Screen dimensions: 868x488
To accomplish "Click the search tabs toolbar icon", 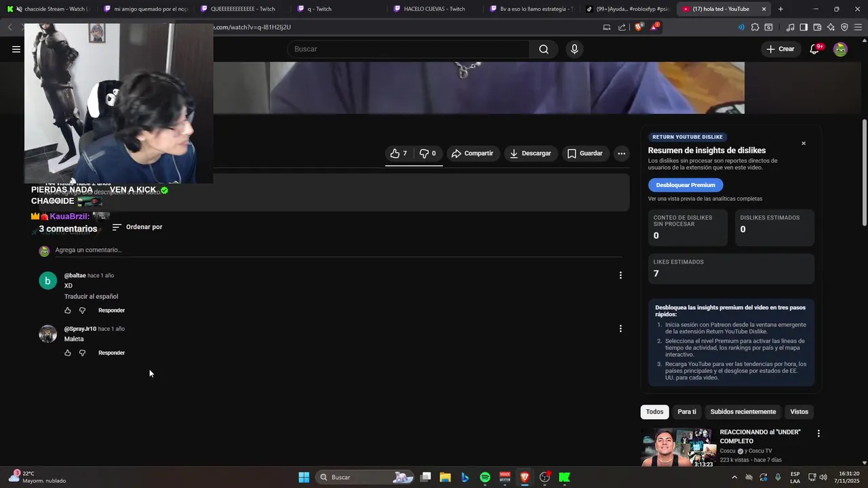I will 768,27.
